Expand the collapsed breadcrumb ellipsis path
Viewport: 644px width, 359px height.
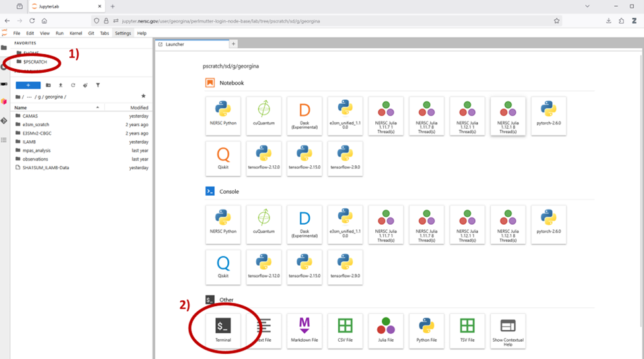click(29, 97)
